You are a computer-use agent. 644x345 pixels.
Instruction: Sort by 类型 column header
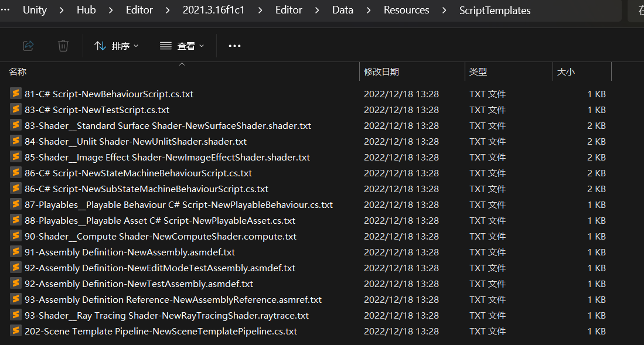pos(478,72)
